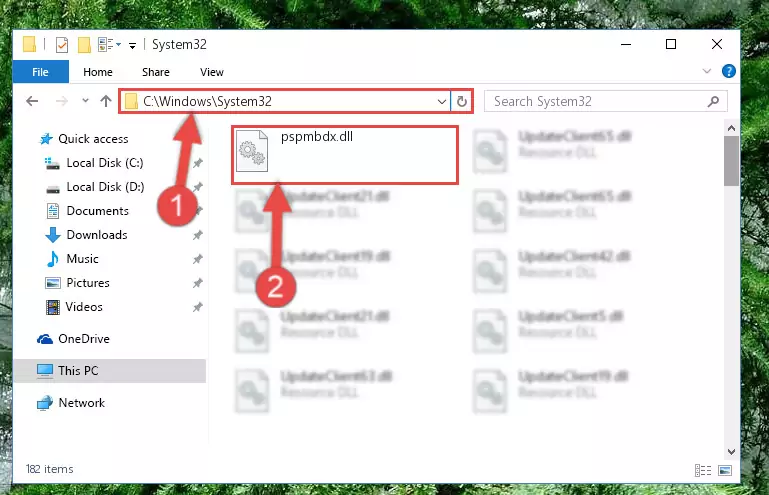Expand the address bar history dropdown
Viewport: 769px width, 495px height.
tap(442, 102)
